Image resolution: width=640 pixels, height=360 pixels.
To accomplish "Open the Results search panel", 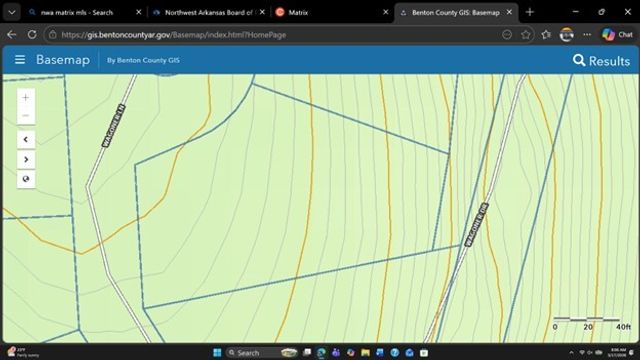I will pos(601,61).
